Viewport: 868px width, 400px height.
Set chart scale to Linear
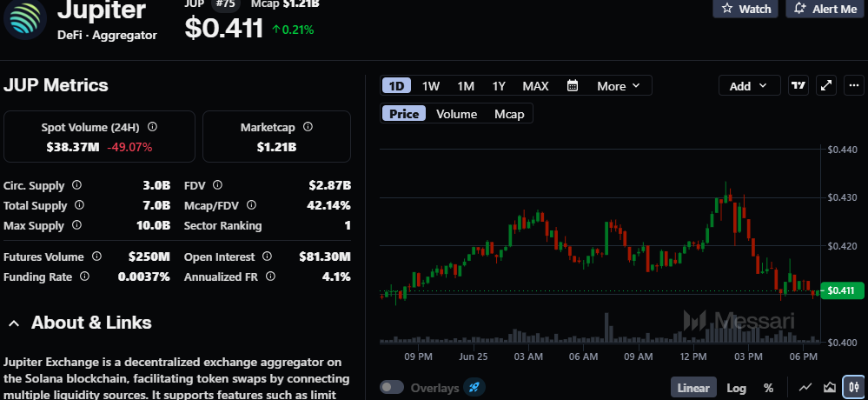tap(693, 388)
